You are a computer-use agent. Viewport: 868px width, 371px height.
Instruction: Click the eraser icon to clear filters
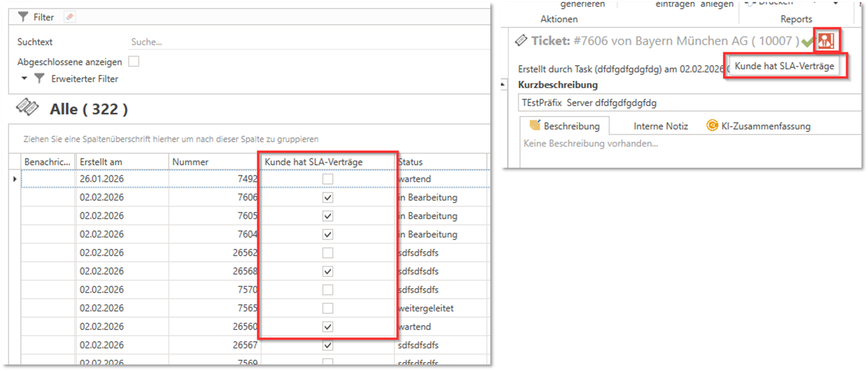(70, 17)
